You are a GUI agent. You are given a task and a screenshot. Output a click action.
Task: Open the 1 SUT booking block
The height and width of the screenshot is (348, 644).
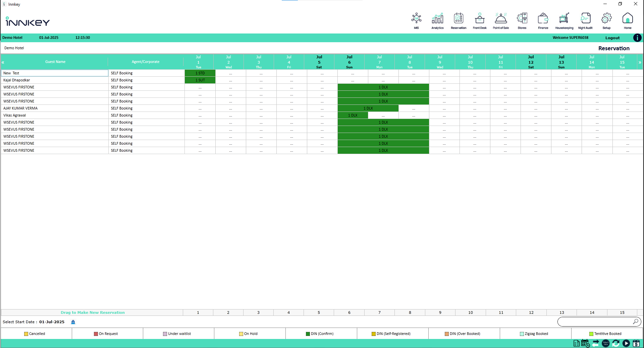200,80
